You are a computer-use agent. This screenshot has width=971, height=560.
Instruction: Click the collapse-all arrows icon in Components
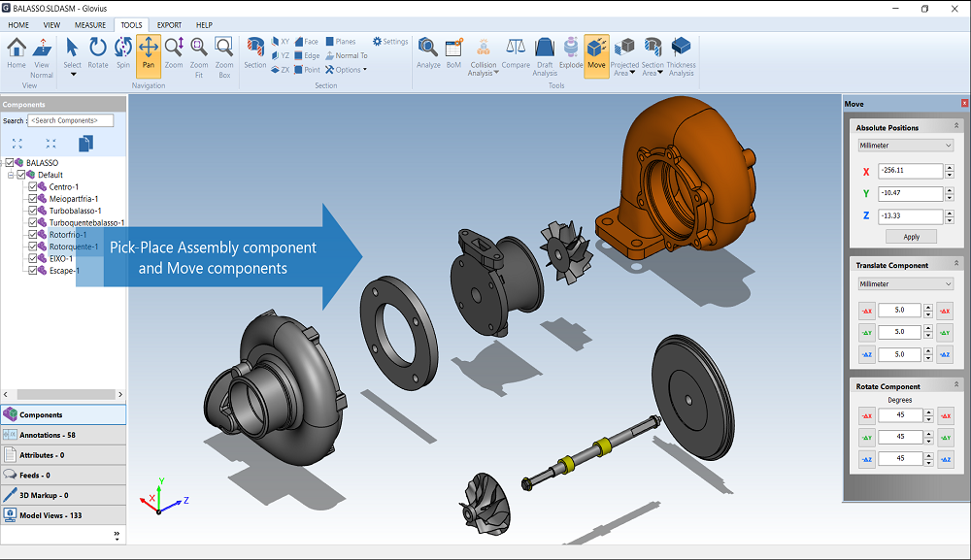50,144
